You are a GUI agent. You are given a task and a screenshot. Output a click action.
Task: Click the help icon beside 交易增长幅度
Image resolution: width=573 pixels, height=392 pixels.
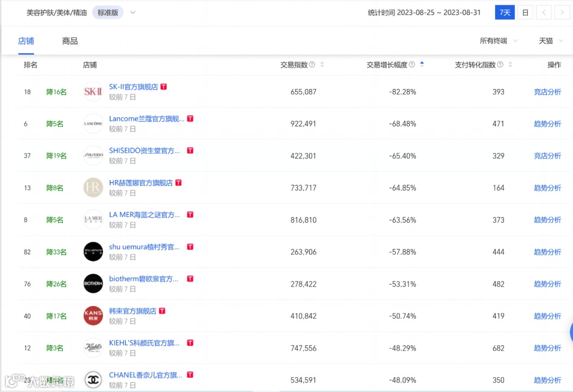(x=412, y=64)
